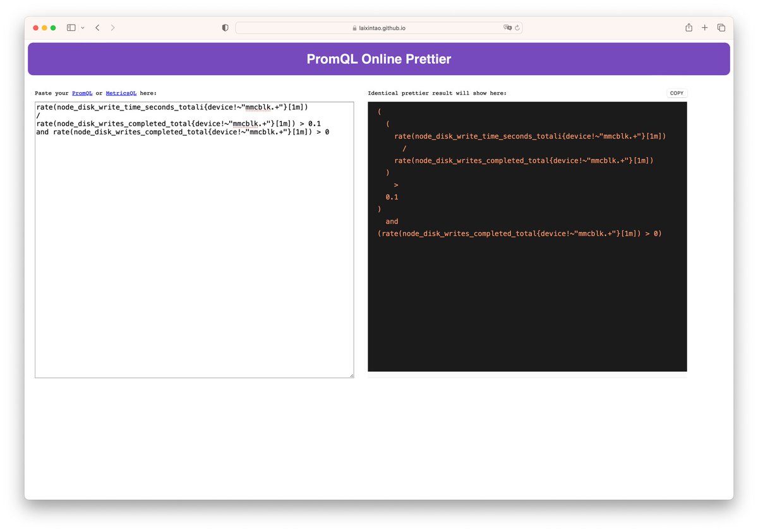The width and height of the screenshot is (758, 532).
Task: Show the tab overview icon
Action: (721, 28)
